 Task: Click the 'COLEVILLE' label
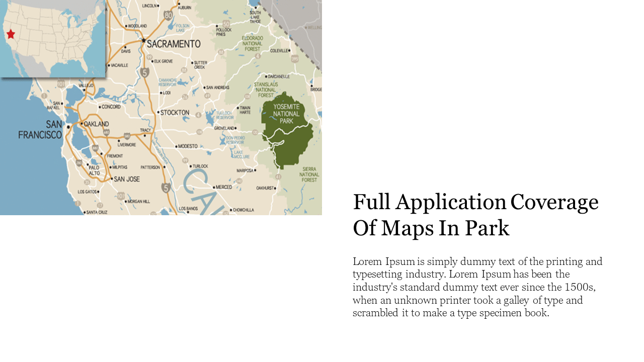pos(280,51)
